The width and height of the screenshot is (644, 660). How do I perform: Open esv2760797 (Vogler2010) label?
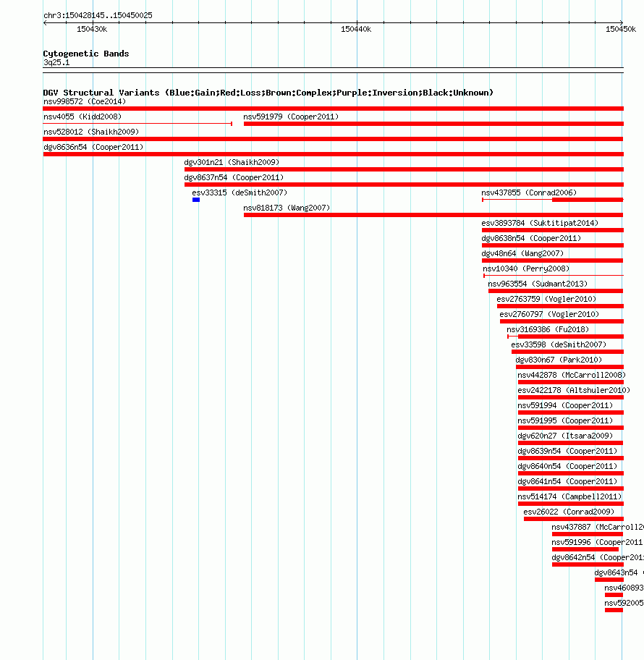click(549, 313)
